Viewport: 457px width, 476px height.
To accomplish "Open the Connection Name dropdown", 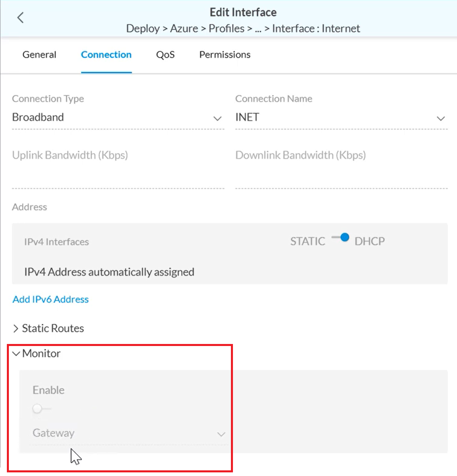I will [x=341, y=117].
